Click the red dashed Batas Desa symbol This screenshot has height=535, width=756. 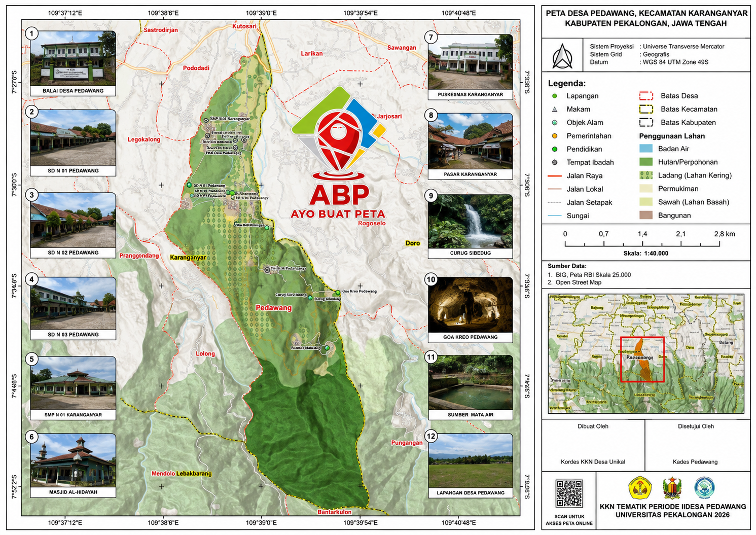(x=646, y=96)
